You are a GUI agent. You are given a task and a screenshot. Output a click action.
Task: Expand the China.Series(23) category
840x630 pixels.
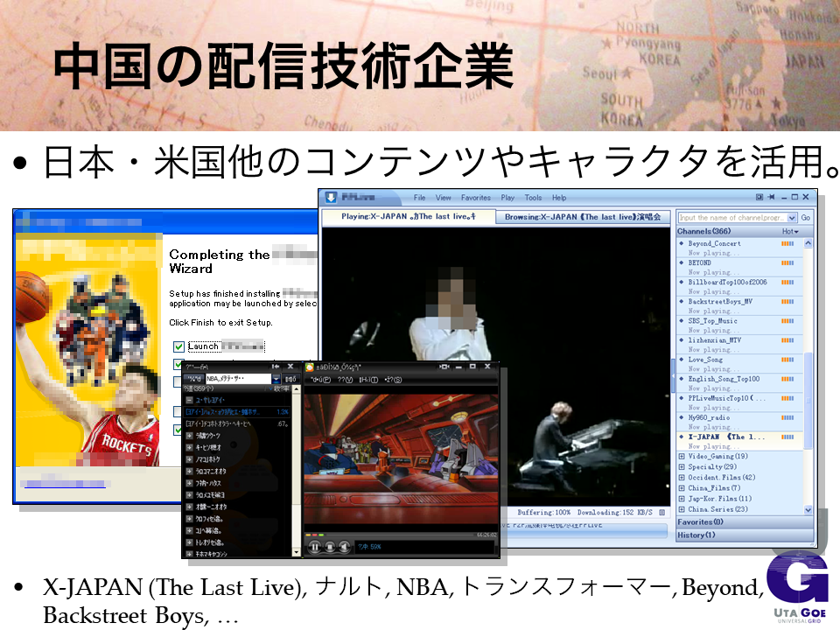coord(682,509)
